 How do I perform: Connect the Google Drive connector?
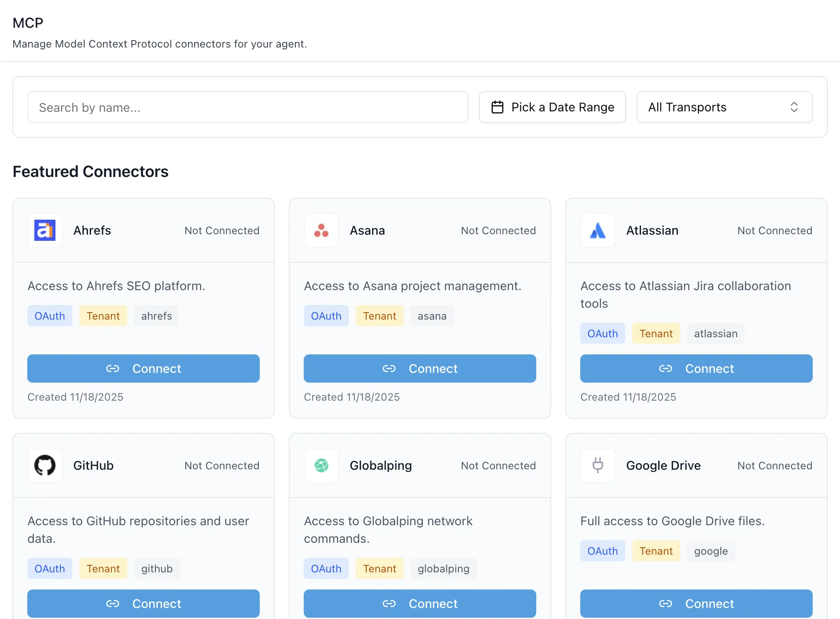click(x=696, y=604)
